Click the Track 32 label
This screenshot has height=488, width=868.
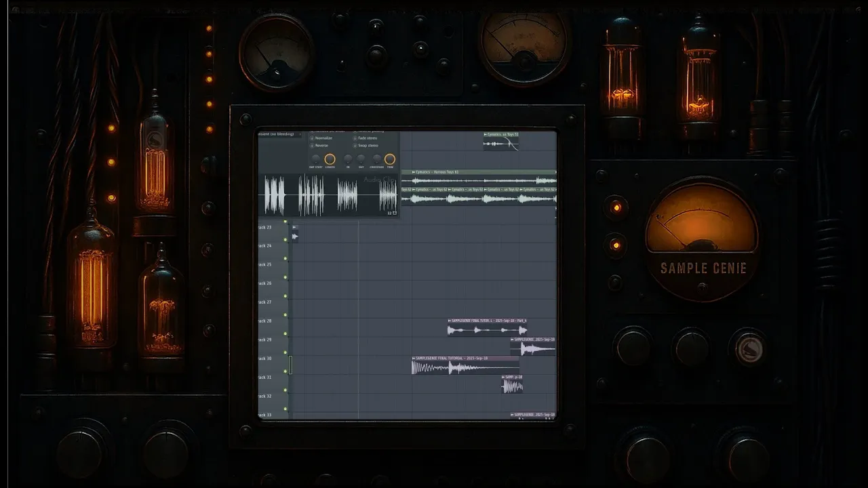(x=264, y=396)
